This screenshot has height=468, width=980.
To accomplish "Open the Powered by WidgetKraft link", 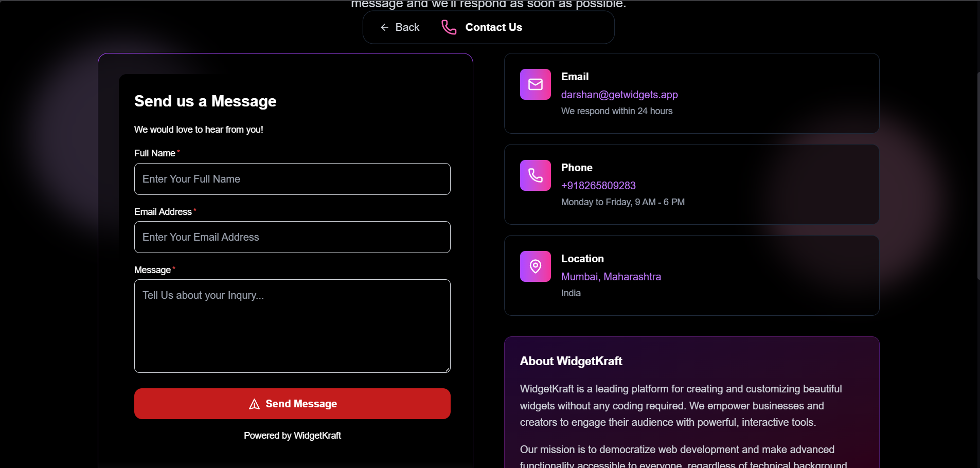I will point(292,435).
